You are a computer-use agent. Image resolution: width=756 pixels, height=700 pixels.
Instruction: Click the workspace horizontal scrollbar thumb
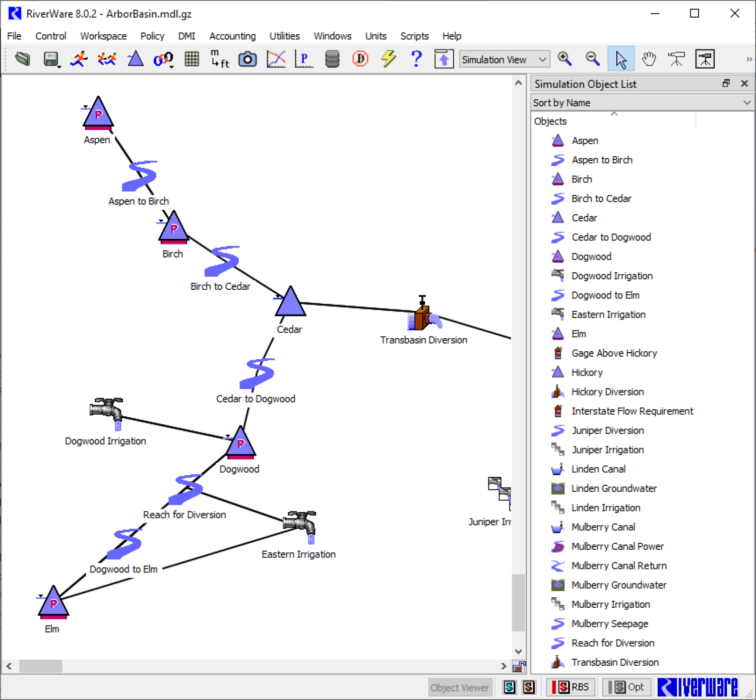41,666
